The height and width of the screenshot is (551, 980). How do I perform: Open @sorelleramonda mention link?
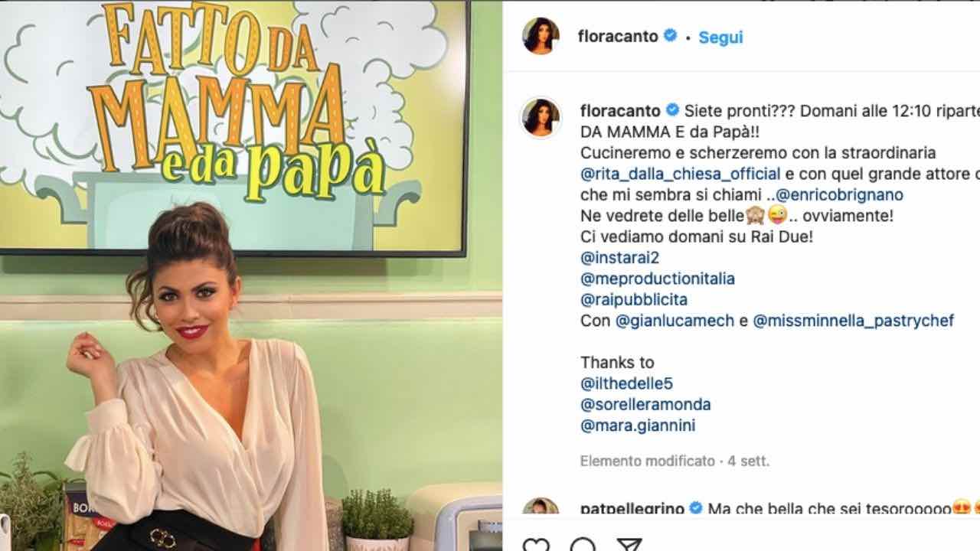(x=645, y=404)
